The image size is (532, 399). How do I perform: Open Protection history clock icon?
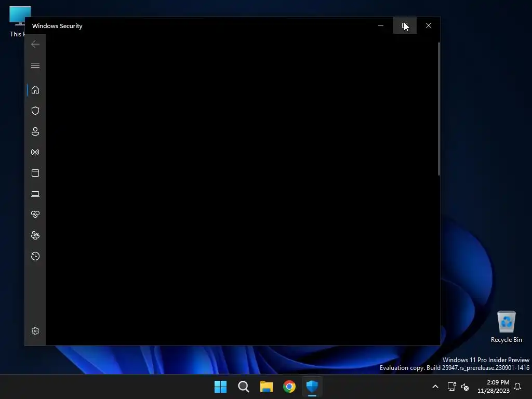(35, 256)
